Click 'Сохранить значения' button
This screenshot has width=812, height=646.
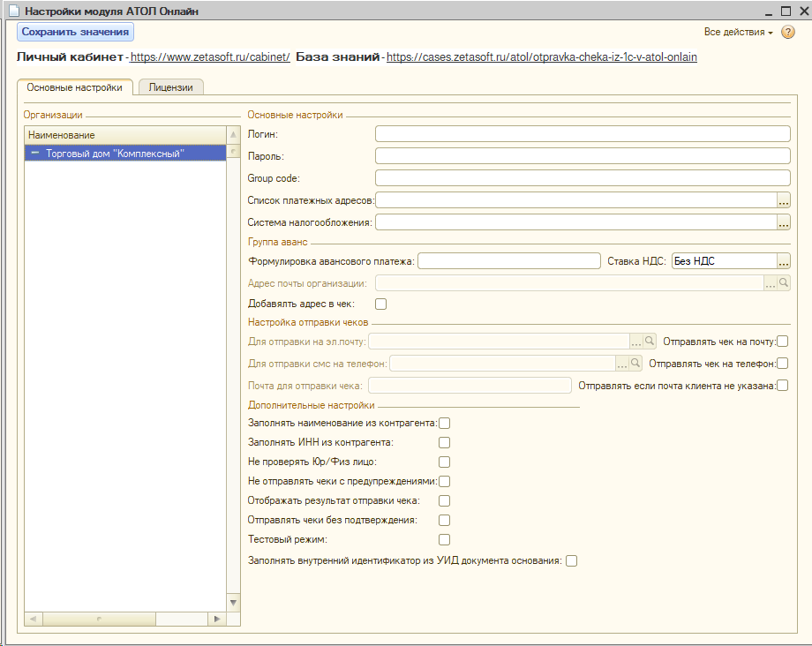click(x=75, y=32)
